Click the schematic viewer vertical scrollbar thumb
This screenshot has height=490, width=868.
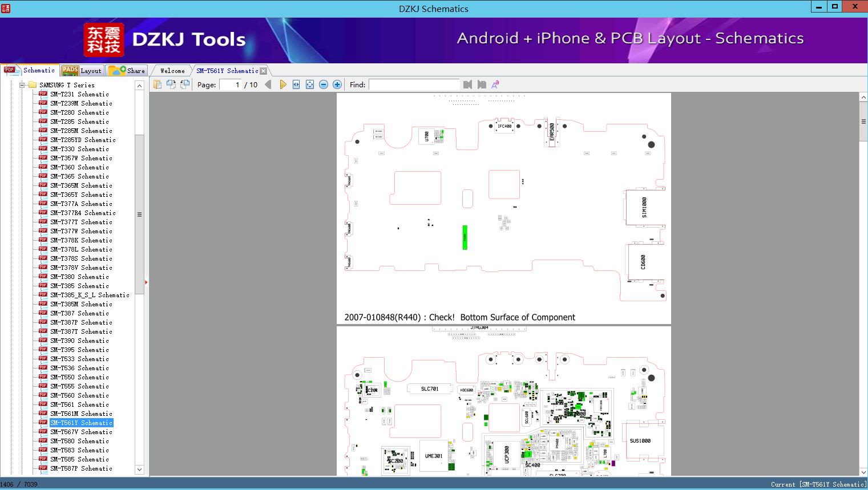tap(863, 122)
